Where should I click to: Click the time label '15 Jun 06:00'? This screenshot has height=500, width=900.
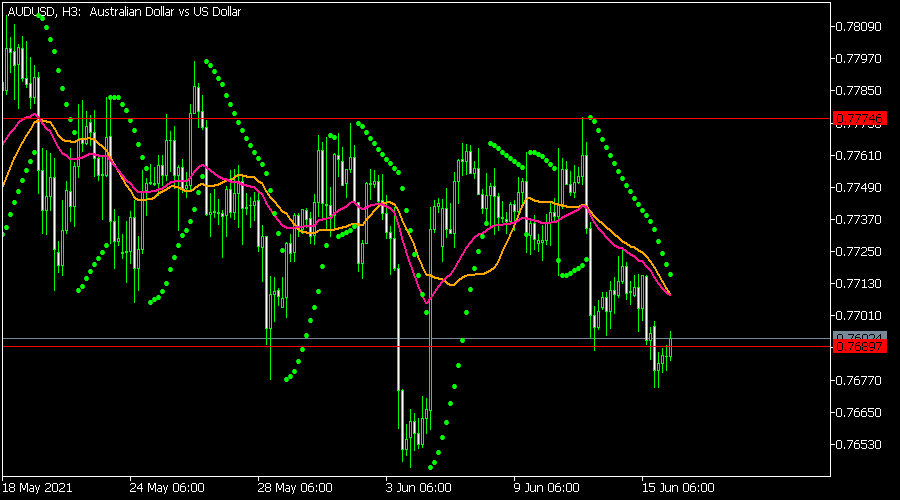coord(678,488)
